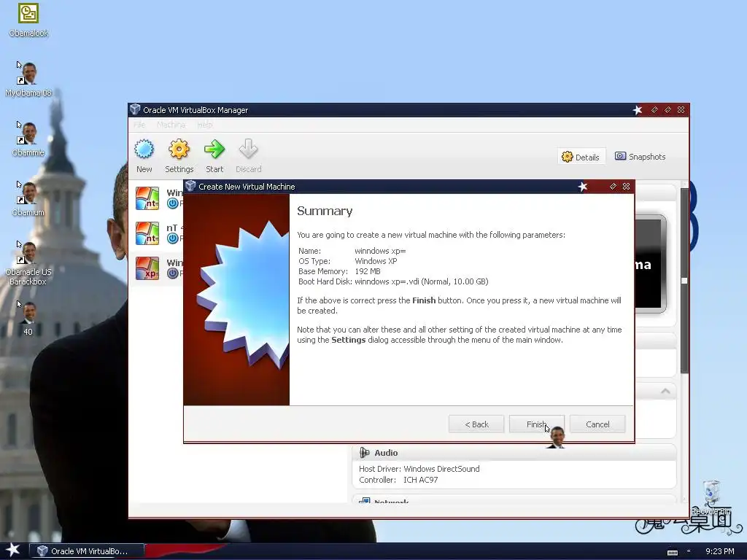Viewport: 747px width, 560px height.
Task: Click the star icon in the wizard title bar
Action: [x=583, y=187]
